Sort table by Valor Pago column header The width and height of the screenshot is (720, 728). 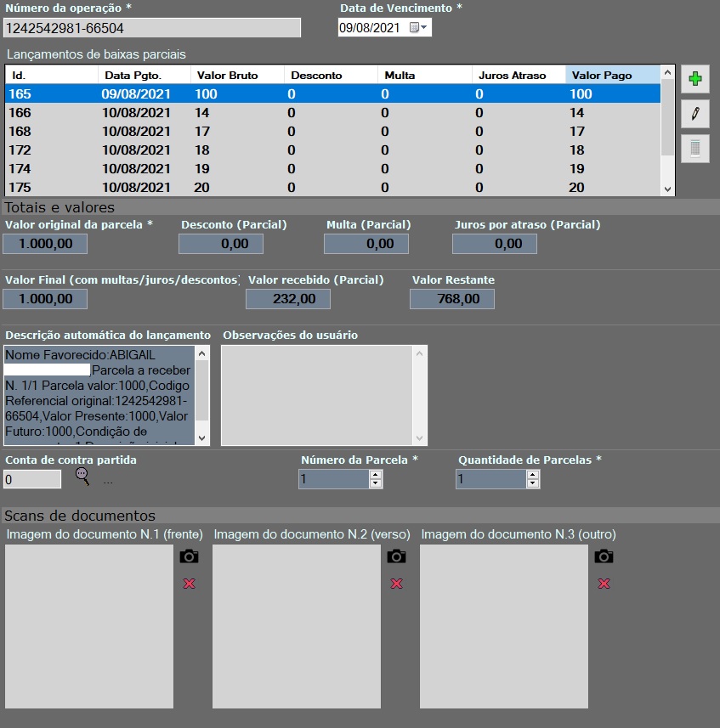tap(611, 75)
